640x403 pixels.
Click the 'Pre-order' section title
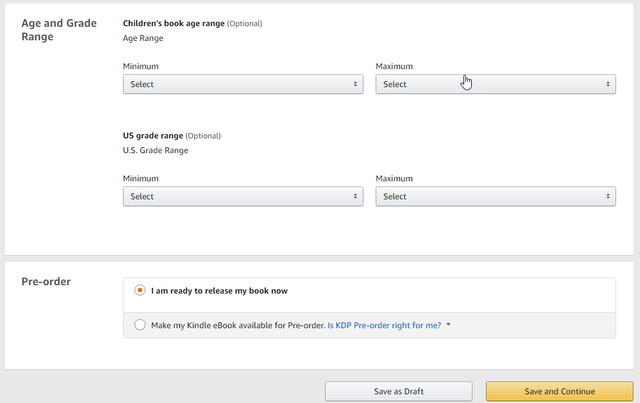tap(46, 281)
